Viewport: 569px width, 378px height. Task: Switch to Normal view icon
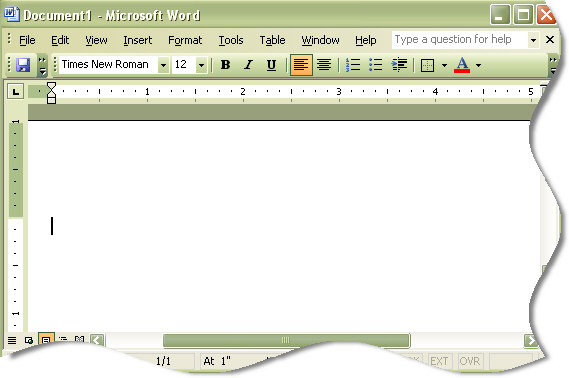click(12, 340)
